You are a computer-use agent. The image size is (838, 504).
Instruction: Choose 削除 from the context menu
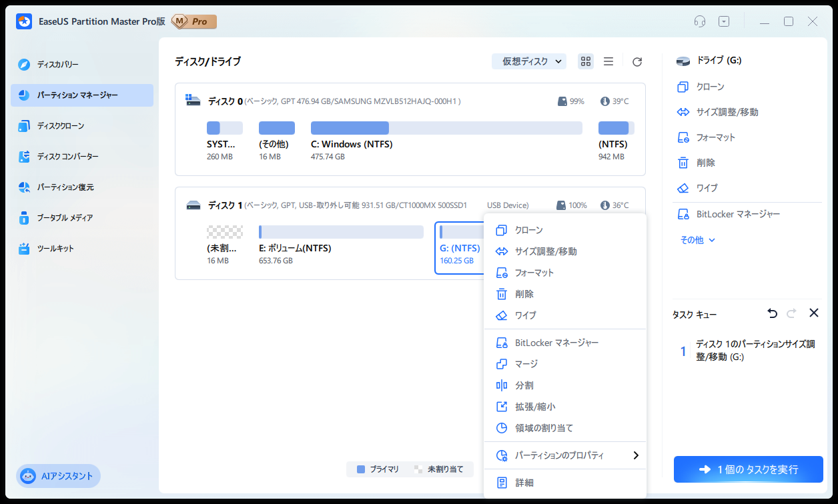[565, 294]
